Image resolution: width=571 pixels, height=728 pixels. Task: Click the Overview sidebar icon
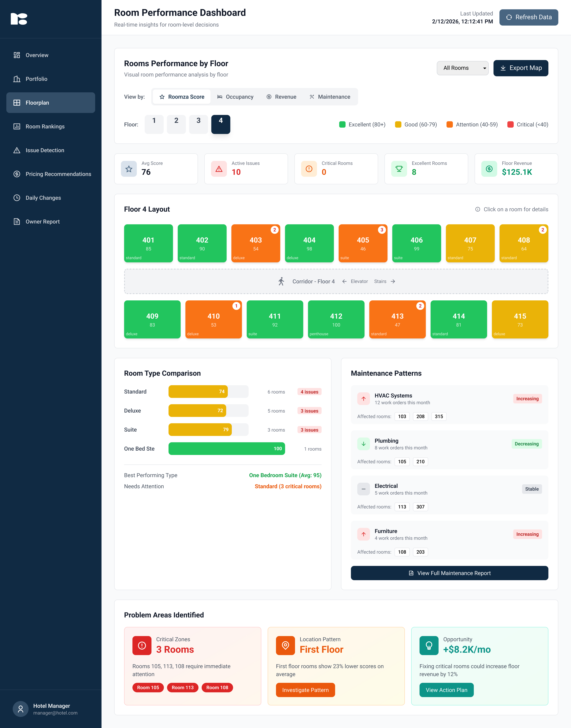click(x=17, y=55)
